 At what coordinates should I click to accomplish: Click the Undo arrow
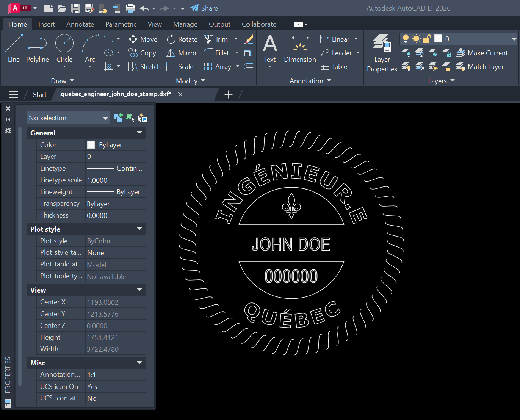tap(144, 8)
